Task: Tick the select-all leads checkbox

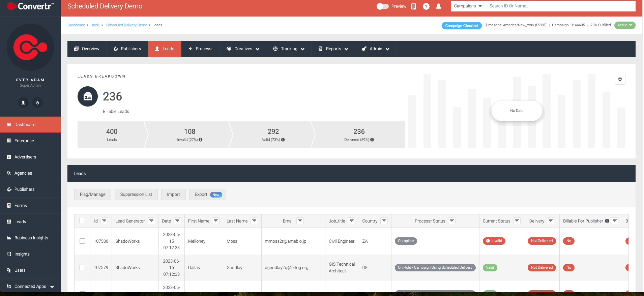Action: 82,220
